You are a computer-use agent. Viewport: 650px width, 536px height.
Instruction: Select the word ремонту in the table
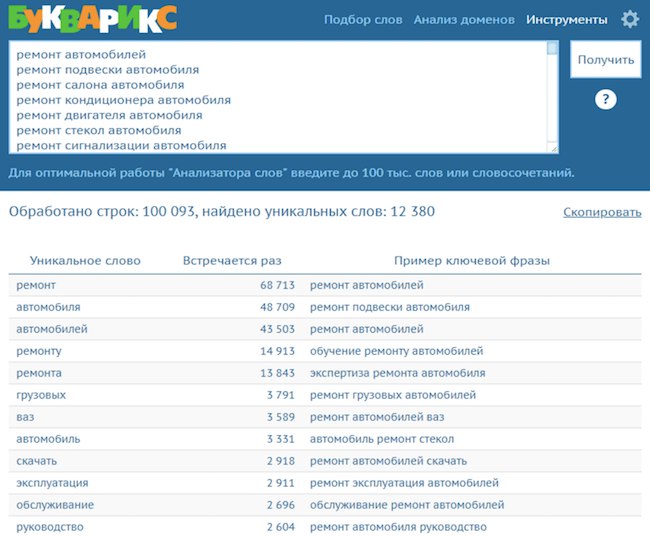(39, 351)
